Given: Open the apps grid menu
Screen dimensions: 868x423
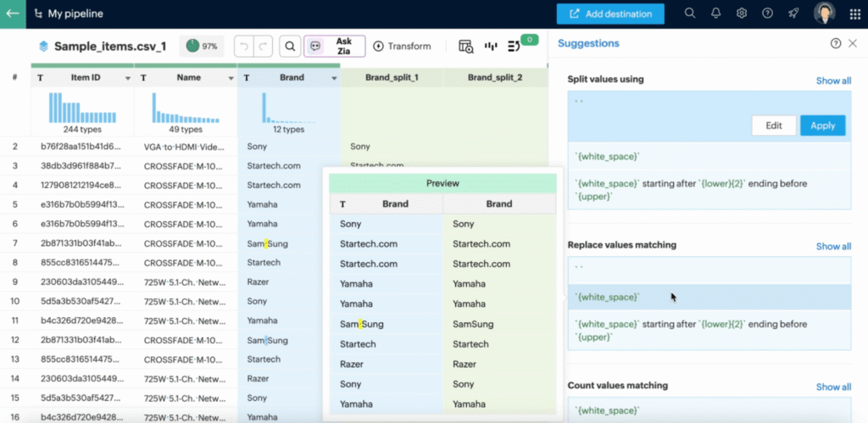Looking at the screenshot, I should point(854,14).
